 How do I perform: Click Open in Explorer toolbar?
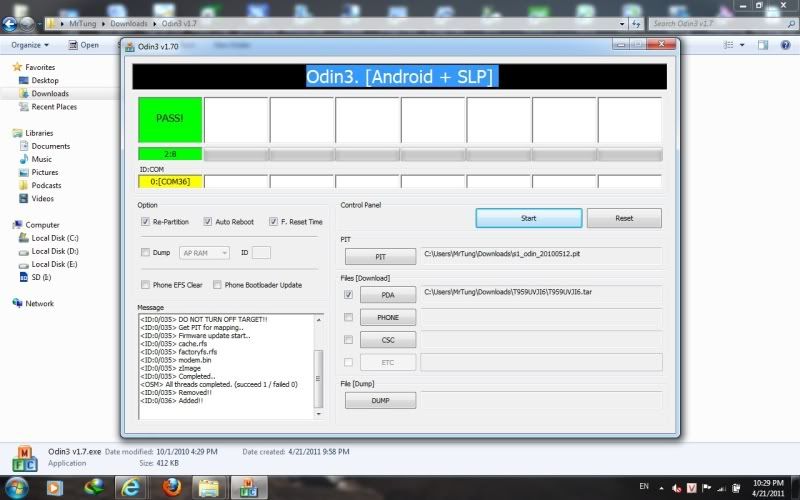pyautogui.click(x=84, y=45)
